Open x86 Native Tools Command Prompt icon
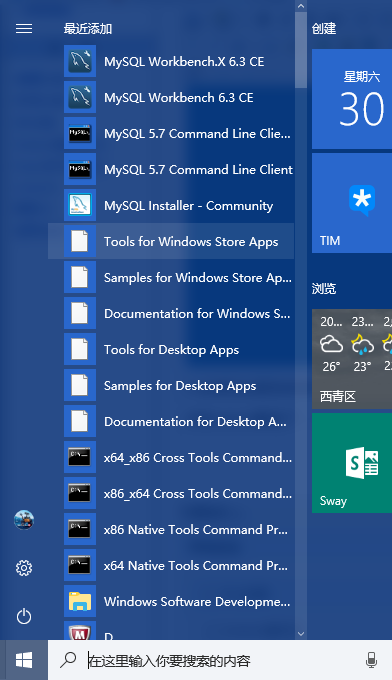The image size is (392, 680). (80, 529)
